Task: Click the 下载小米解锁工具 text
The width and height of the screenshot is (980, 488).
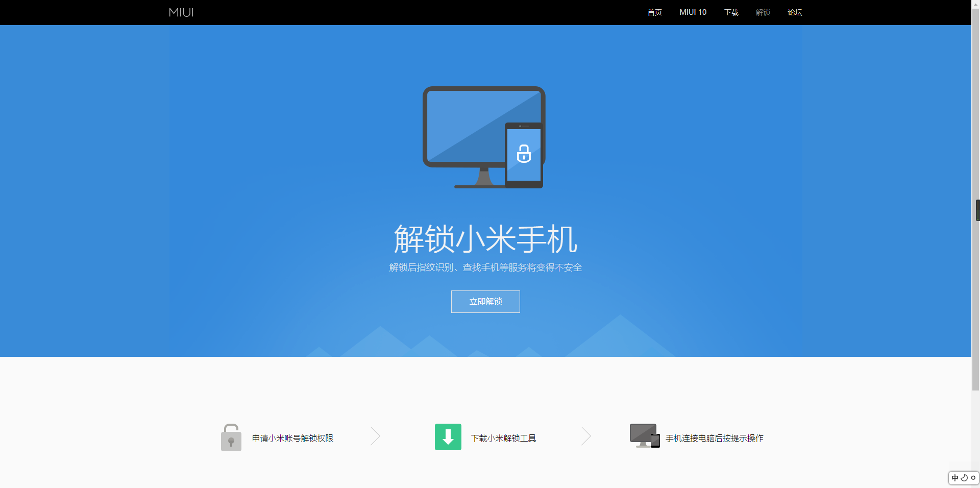Action: pos(503,438)
